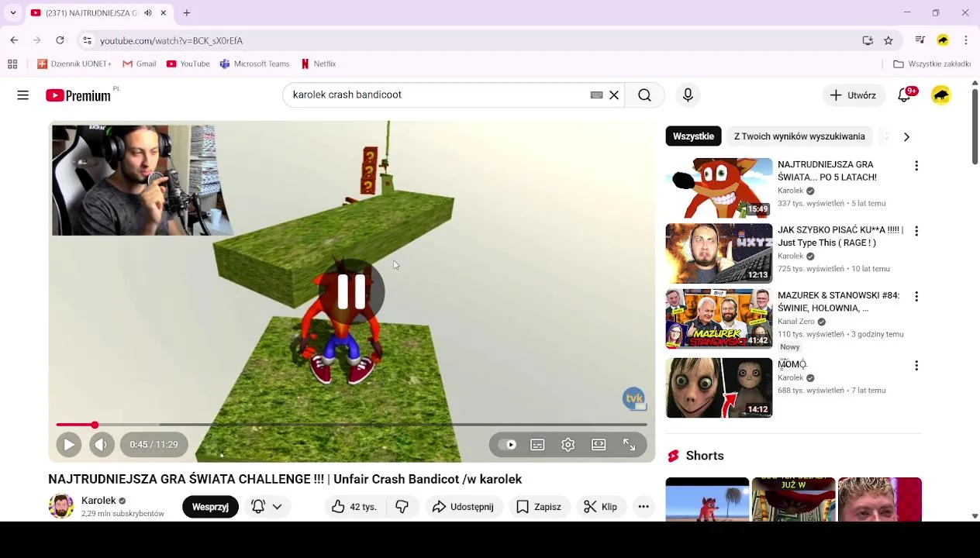The height and width of the screenshot is (558, 980).
Task: Save video with Zapisz button
Action: pos(538,507)
